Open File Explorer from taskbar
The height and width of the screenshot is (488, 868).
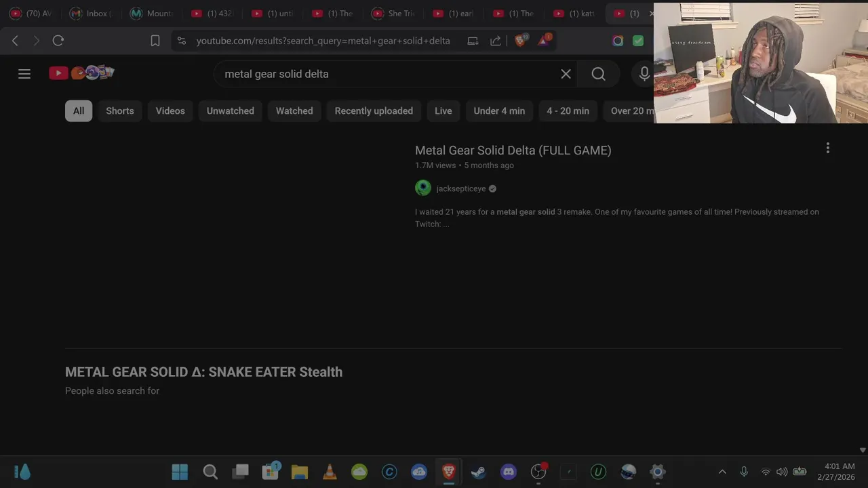coord(300,472)
